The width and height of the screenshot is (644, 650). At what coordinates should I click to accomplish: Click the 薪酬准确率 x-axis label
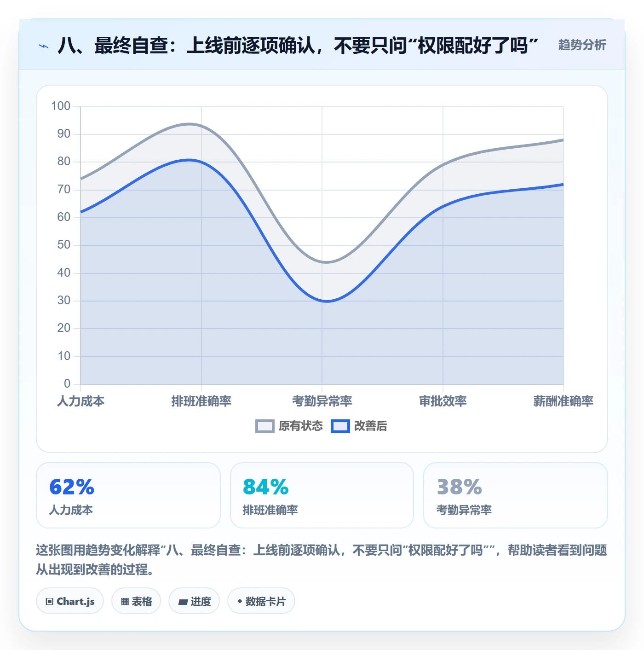coord(563,401)
